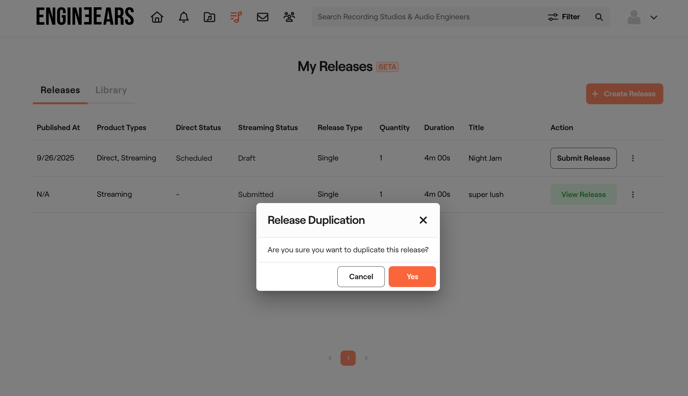Click Submit Release for Night Jam

(583, 158)
